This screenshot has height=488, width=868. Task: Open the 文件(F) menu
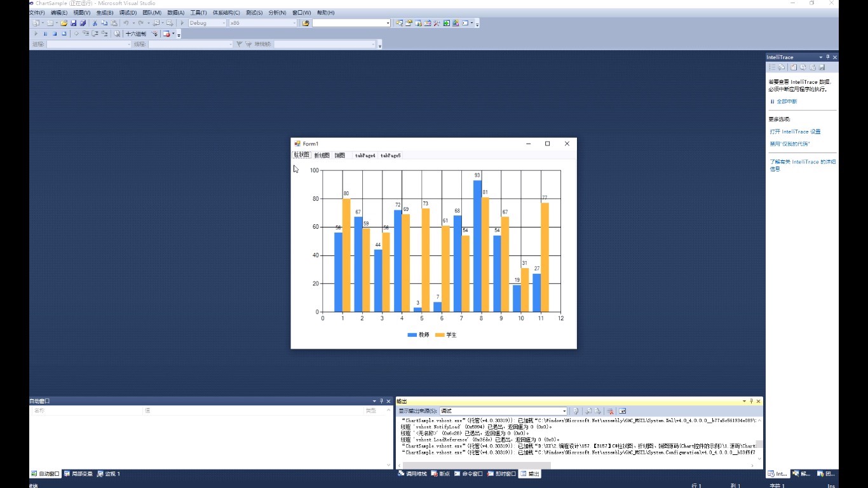click(37, 13)
